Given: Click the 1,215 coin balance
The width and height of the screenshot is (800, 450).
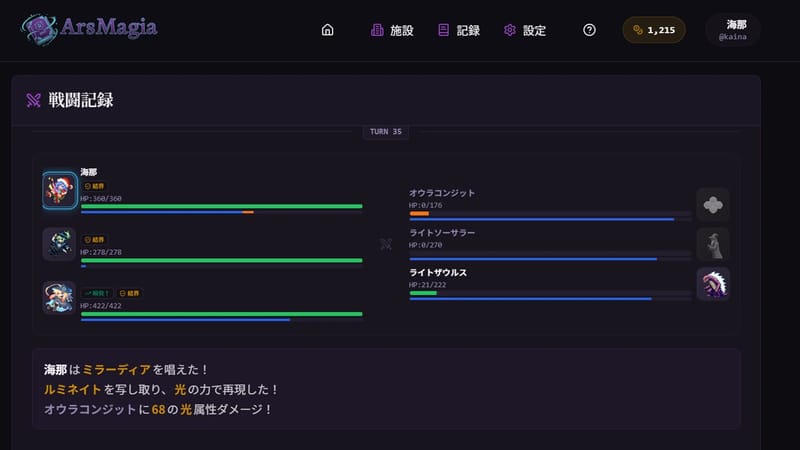Looking at the screenshot, I should point(654,30).
